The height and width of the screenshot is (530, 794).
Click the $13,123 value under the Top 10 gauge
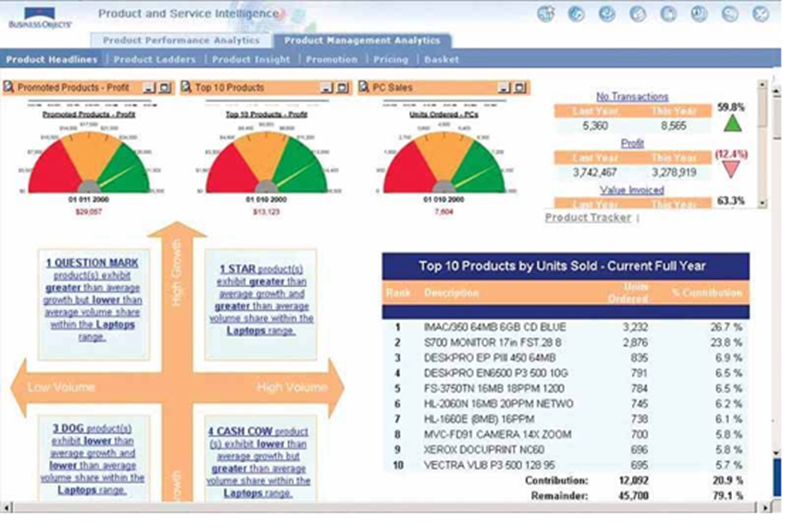[x=266, y=212]
